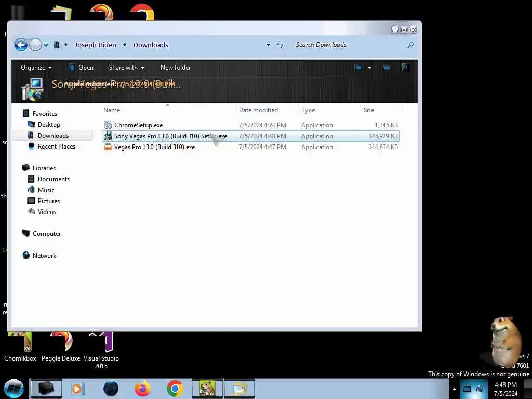Click the dark globe taskbar icon
Image resolution: width=532 pixels, height=399 pixels.
[111, 389]
